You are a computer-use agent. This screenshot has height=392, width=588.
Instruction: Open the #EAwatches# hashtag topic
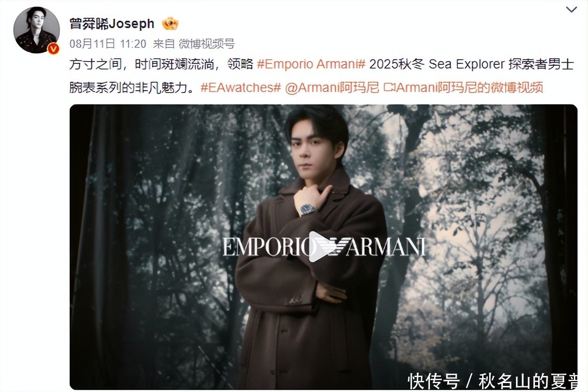pos(240,87)
